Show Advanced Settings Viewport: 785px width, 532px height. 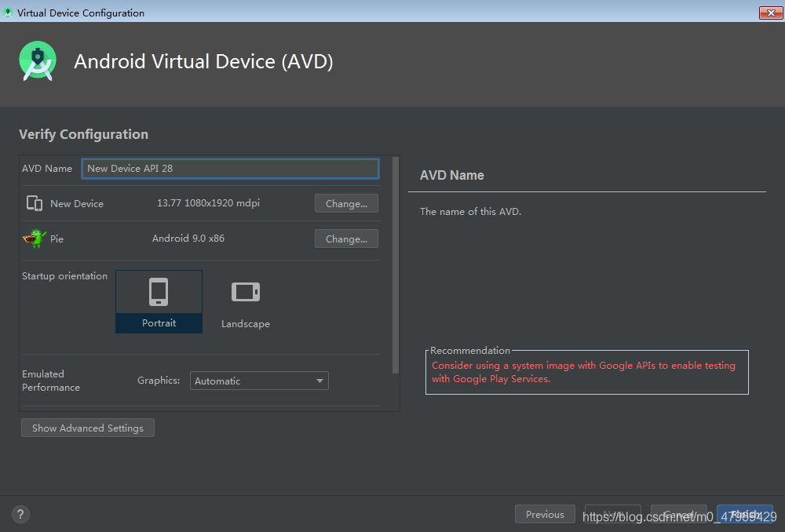click(x=88, y=428)
